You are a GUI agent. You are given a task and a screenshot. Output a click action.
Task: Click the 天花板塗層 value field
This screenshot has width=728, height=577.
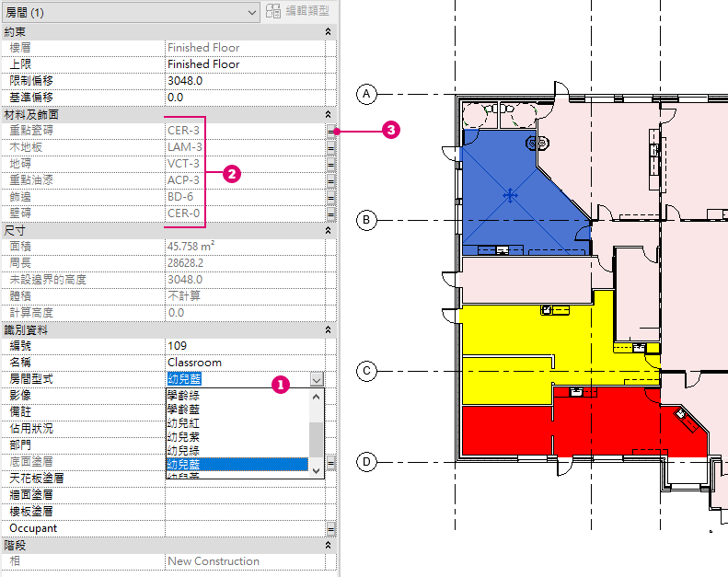click(245, 479)
